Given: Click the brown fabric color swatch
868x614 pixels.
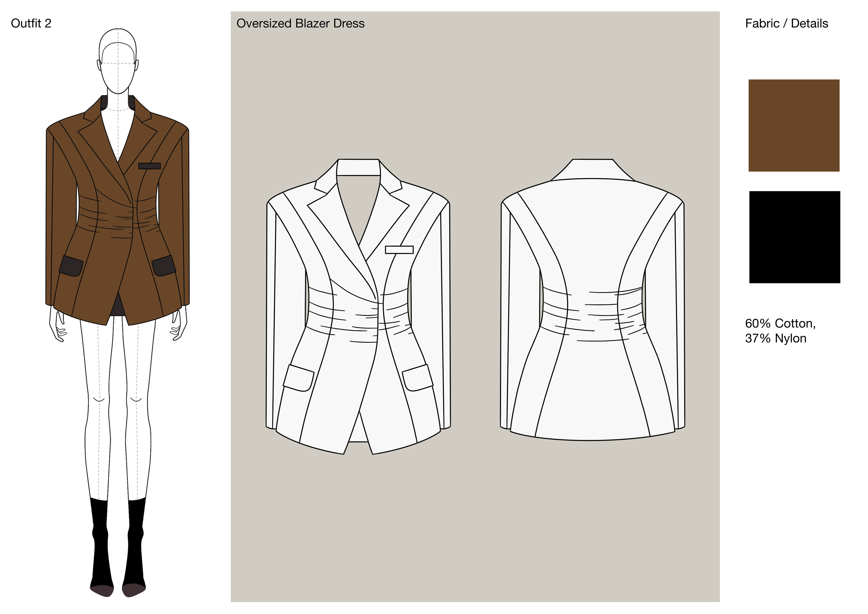Looking at the screenshot, I should point(794,125).
